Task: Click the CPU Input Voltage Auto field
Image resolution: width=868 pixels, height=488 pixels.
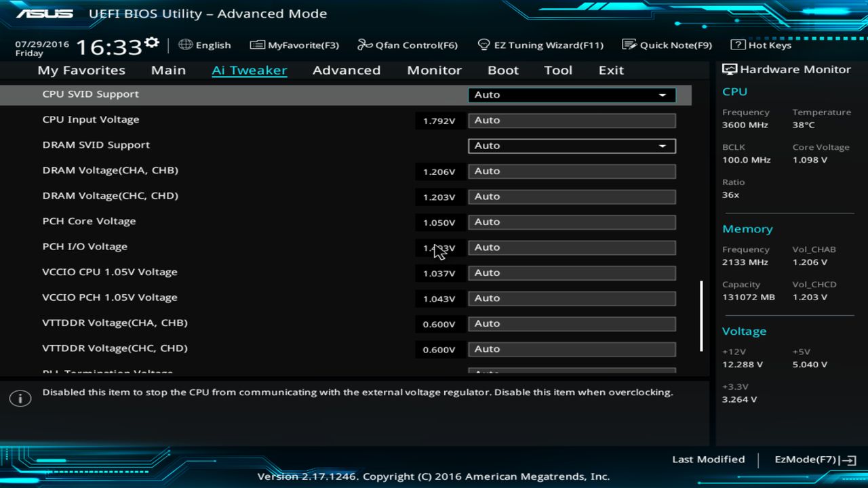Action: [571, 120]
